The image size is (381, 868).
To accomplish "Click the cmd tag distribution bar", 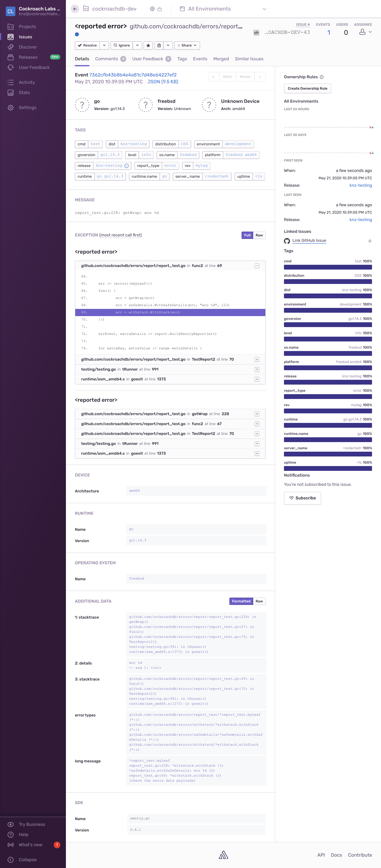I will pyautogui.click(x=328, y=267).
